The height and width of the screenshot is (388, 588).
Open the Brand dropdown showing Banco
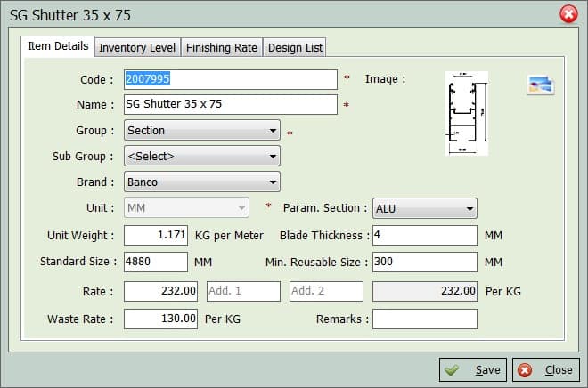[x=202, y=182]
